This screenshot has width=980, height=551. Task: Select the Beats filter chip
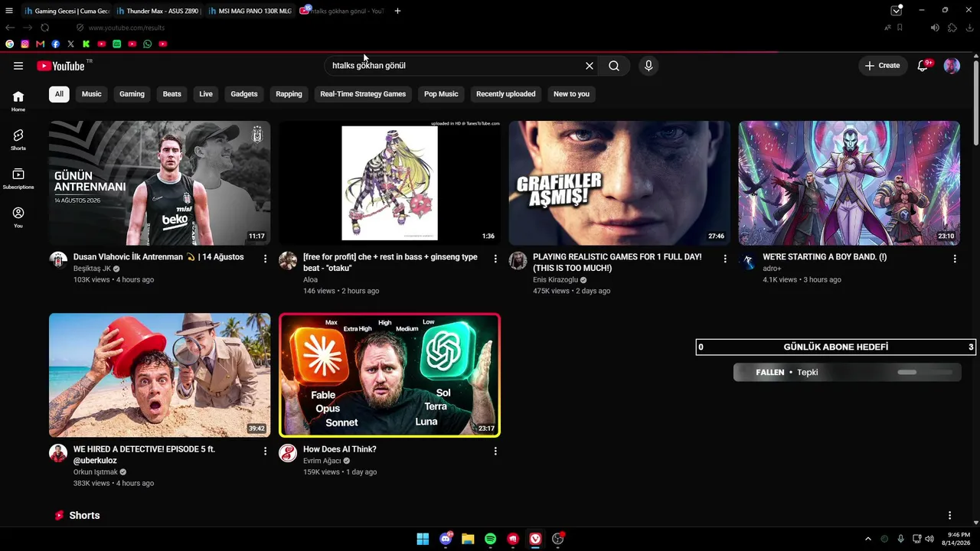pyautogui.click(x=172, y=94)
